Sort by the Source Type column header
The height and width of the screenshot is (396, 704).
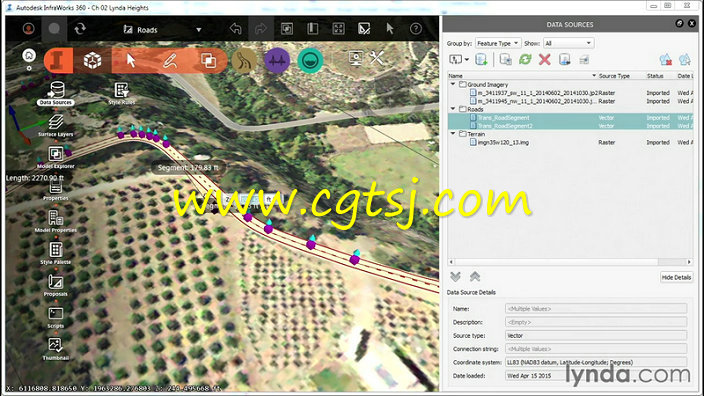tap(614, 76)
